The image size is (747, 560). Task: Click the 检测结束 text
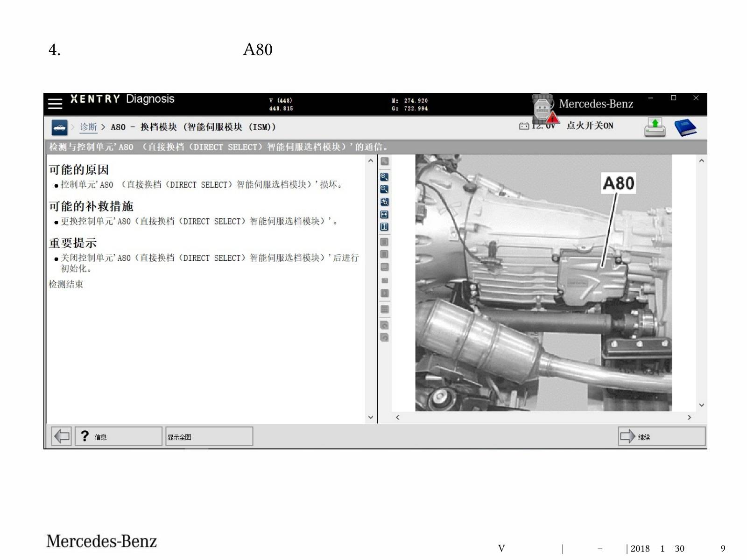(x=66, y=284)
